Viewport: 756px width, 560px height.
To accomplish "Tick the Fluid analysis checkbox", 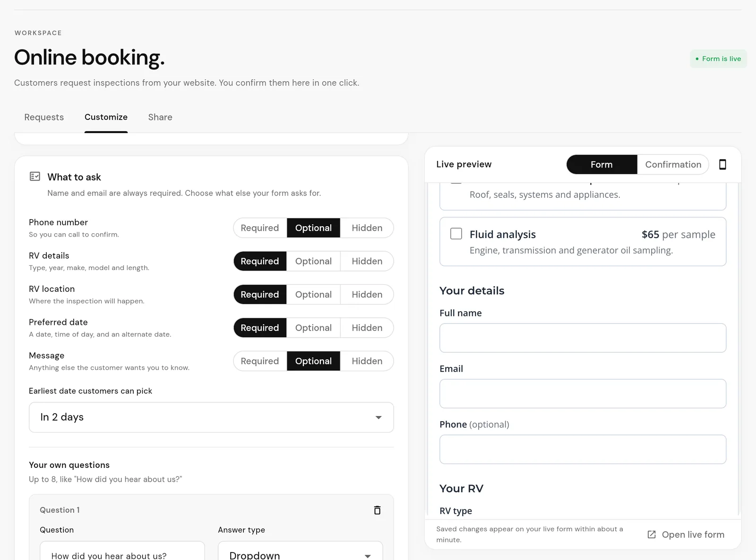I will [x=456, y=234].
